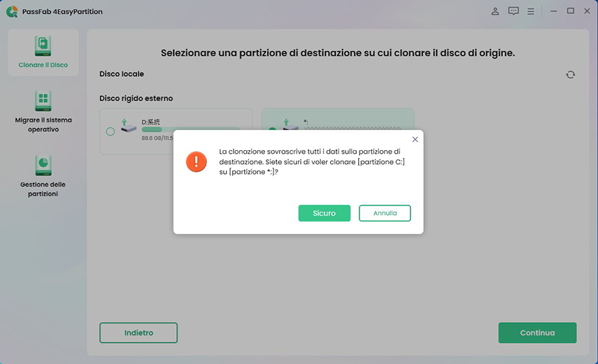
Task: Open the user account icon
Action: (495, 11)
